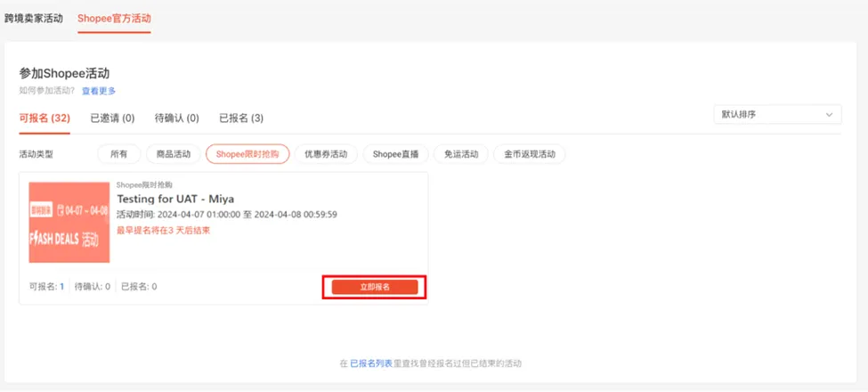
Task: Choose Shopee直播 filter chip
Action: pos(396,154)
